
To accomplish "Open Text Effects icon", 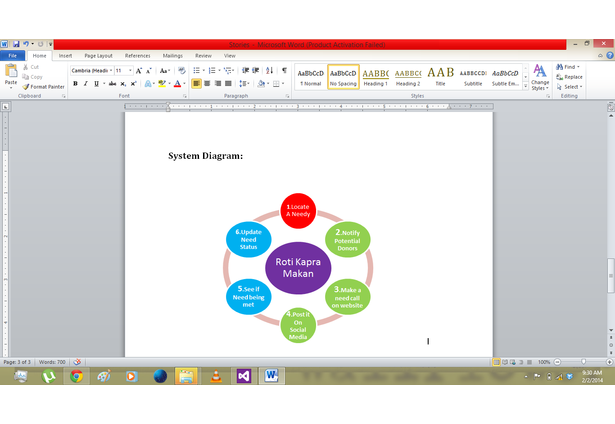I will 148,84.
